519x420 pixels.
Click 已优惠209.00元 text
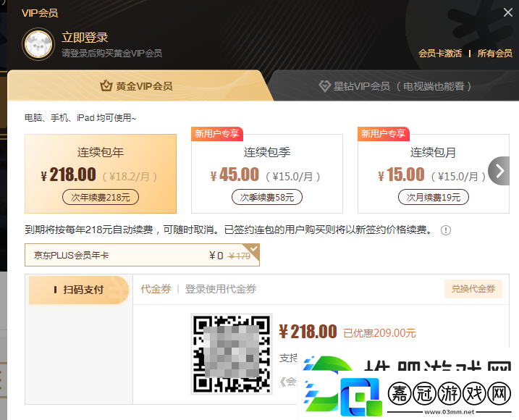tap(379, 333)
